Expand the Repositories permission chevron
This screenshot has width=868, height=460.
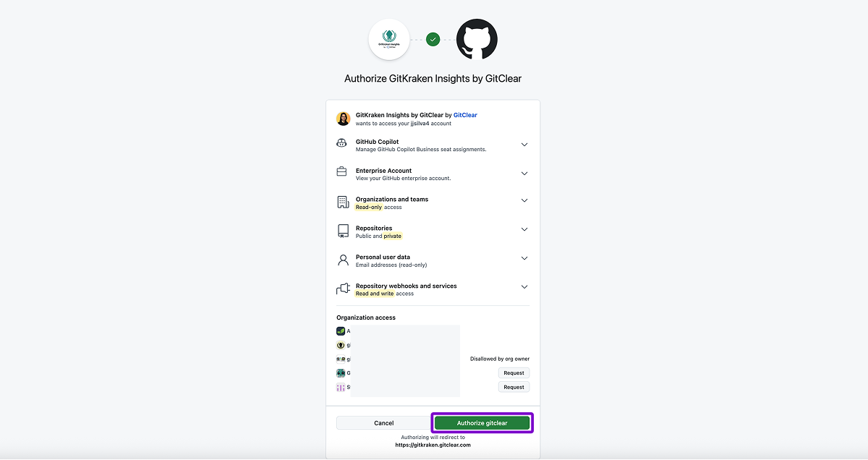[x=524, y=229]
